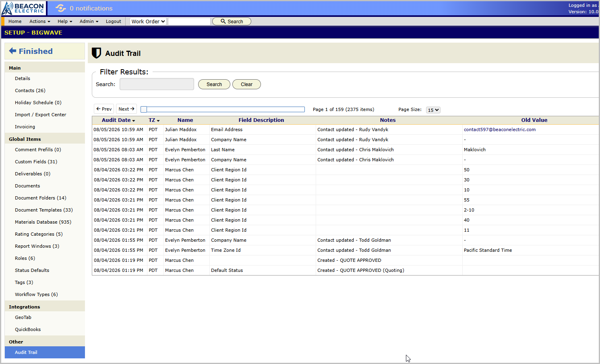This screenshot has height=364, width=600.
Task: Click the Field Description column header
Action: [x=261, y=120]
